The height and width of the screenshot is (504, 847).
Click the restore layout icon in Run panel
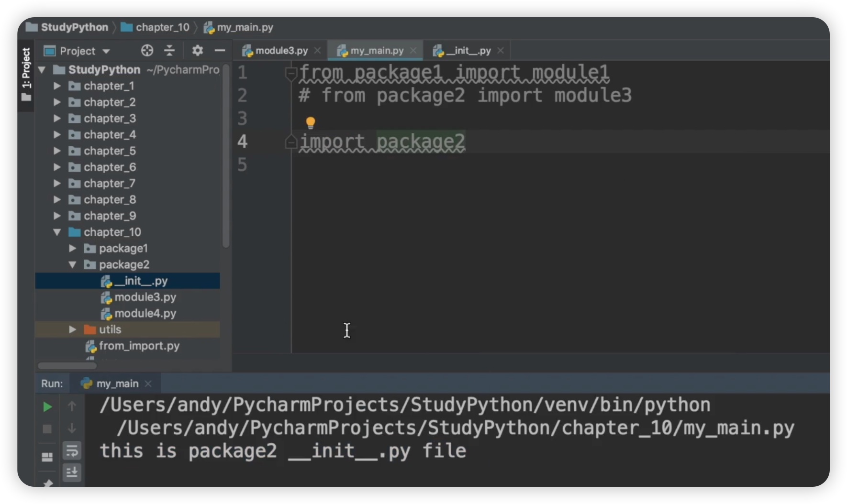point(47,457)
